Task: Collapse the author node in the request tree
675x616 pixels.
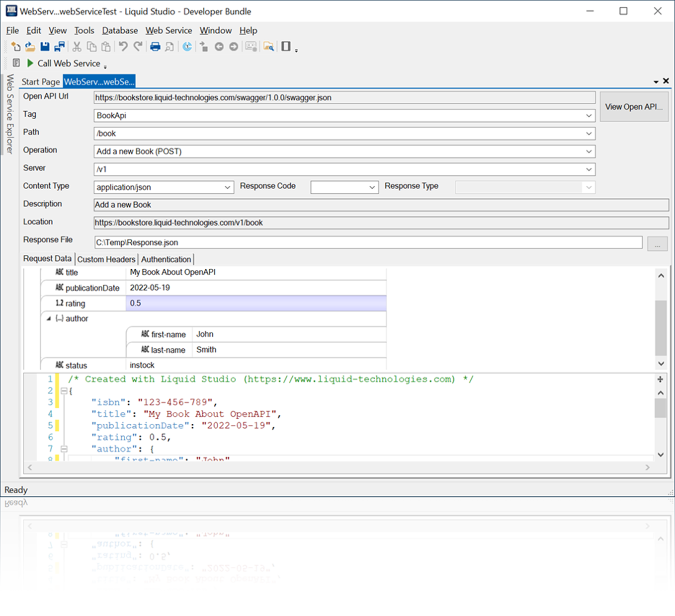Action: point(49,318)
